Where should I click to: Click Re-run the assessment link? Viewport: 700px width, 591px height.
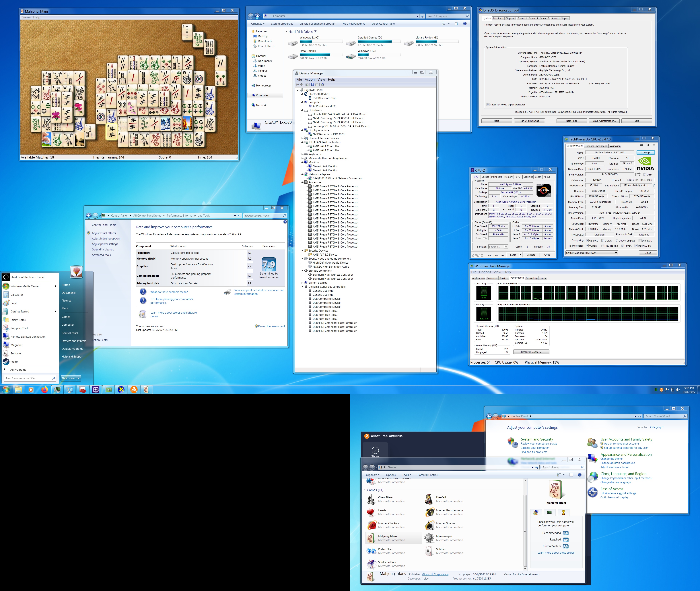pos(271,326)
